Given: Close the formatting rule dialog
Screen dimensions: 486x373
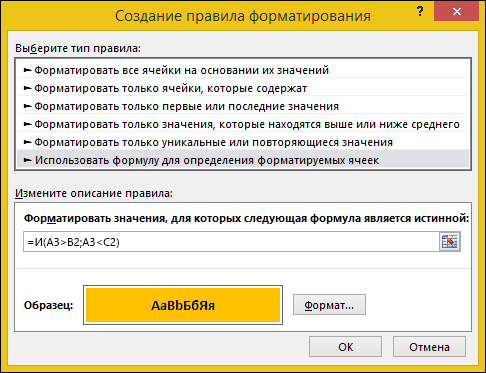Looking at the screenshot, I should click(456, 12).
